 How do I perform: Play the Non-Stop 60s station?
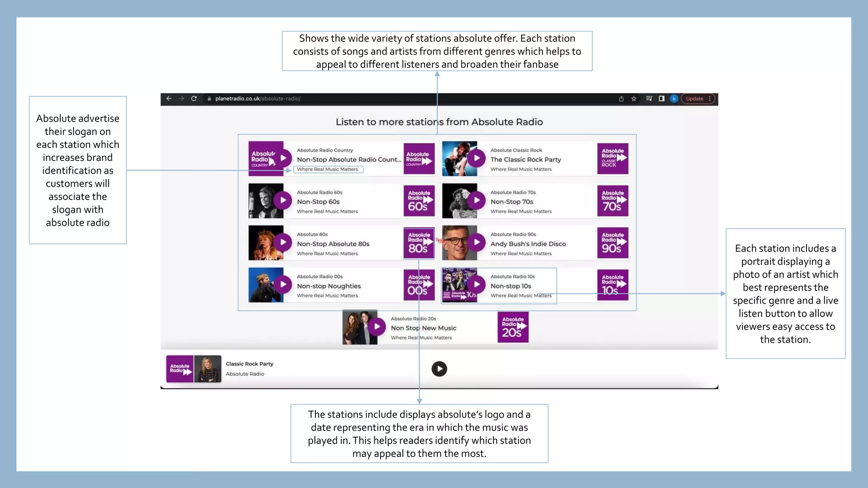pyautogui.click(x=283, y=200)
